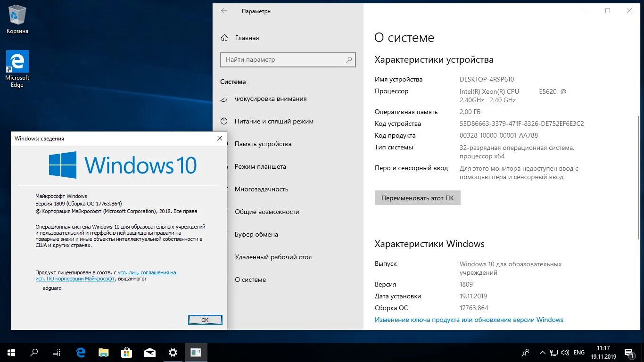Open Буфер обмена settings

(x=257, y=234)
